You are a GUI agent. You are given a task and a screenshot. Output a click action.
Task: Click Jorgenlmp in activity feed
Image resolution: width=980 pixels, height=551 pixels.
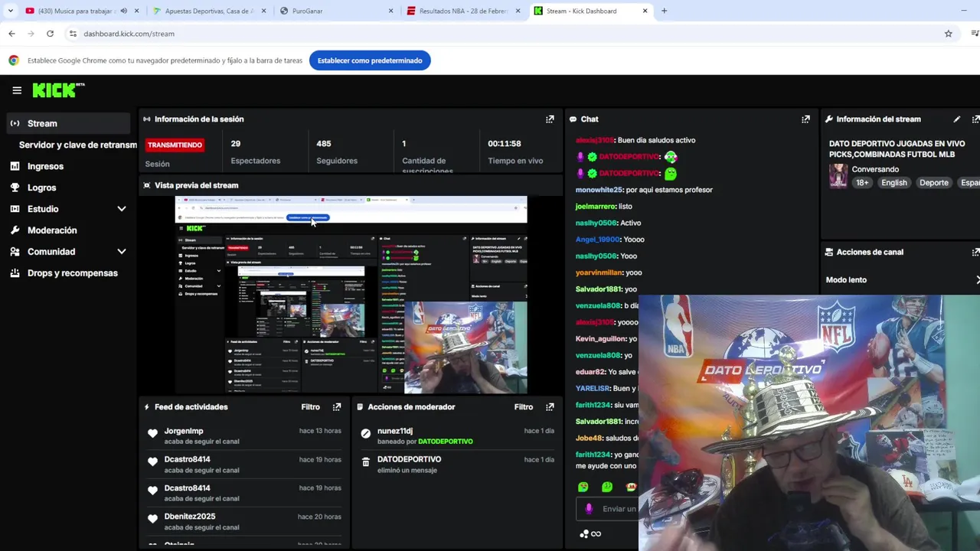(x=184, y=431)
